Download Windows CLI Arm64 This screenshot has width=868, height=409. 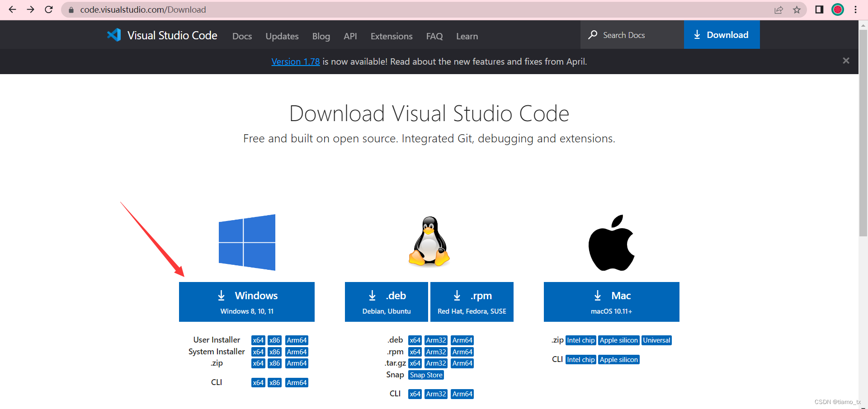[297, 383]
